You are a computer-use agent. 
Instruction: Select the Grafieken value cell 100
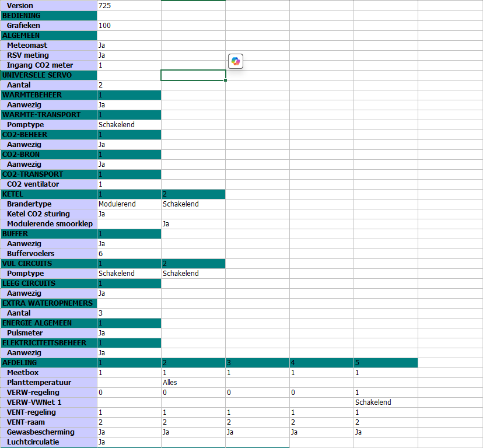129,26
